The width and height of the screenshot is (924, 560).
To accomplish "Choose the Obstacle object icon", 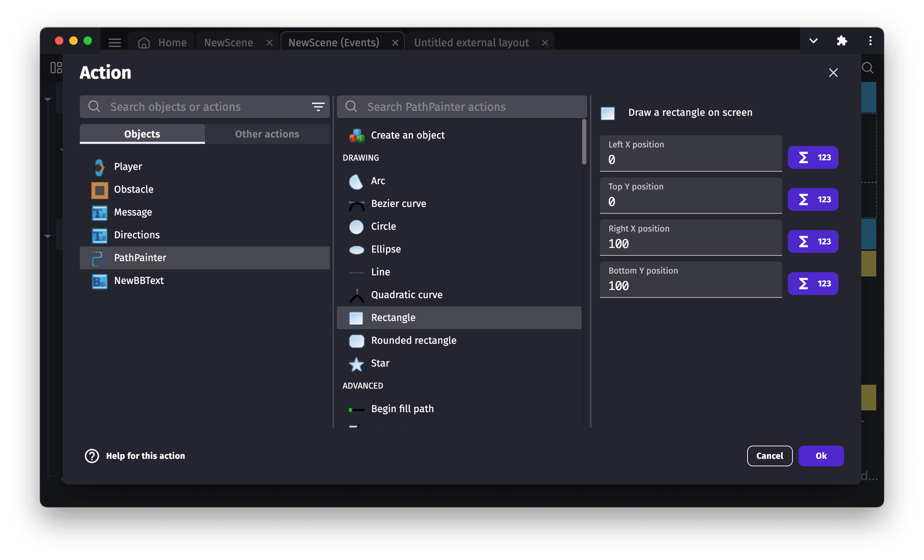I will [x=99, y=190].
